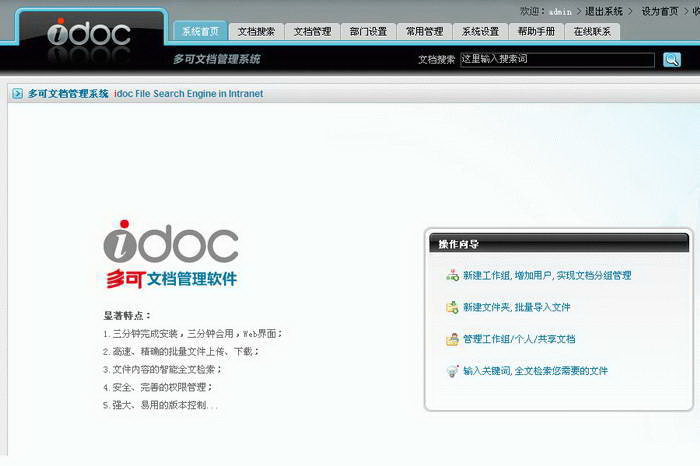
Task: Click the 退出系统 logout link
Action: (604, 12)
